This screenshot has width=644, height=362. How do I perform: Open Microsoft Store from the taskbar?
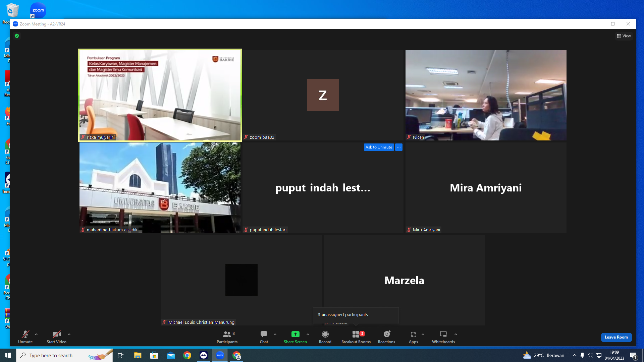click(154, 355)
